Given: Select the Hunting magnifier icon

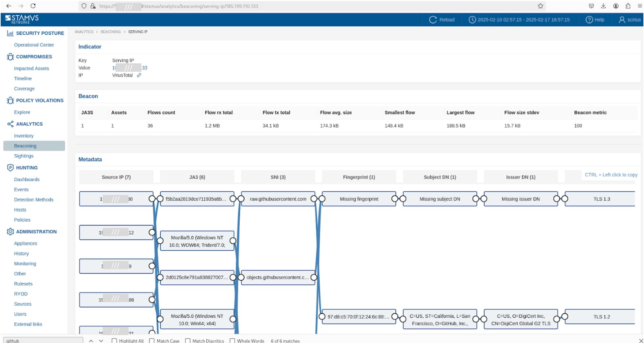Looking at the screenshot, I should pos(10,168).
